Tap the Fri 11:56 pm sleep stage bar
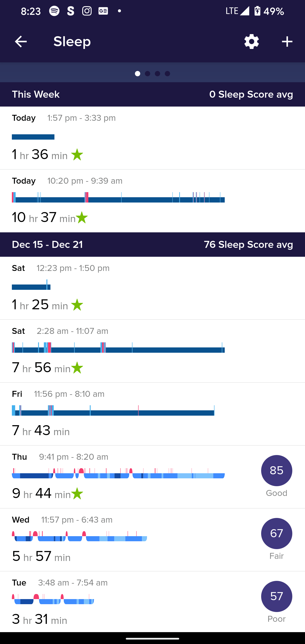This screenshot has width=305, height=644. 113,410
